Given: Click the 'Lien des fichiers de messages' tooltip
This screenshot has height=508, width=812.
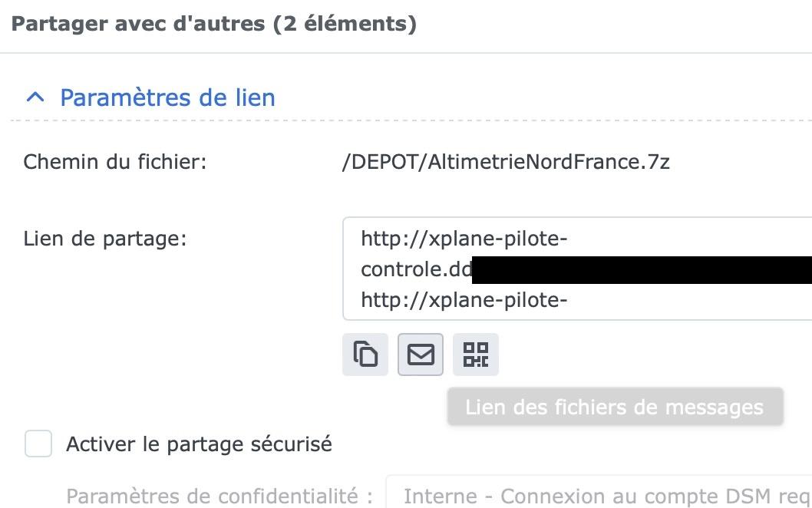Looking at the screenshot, I should pyautogui.click(x=615, y=407).
